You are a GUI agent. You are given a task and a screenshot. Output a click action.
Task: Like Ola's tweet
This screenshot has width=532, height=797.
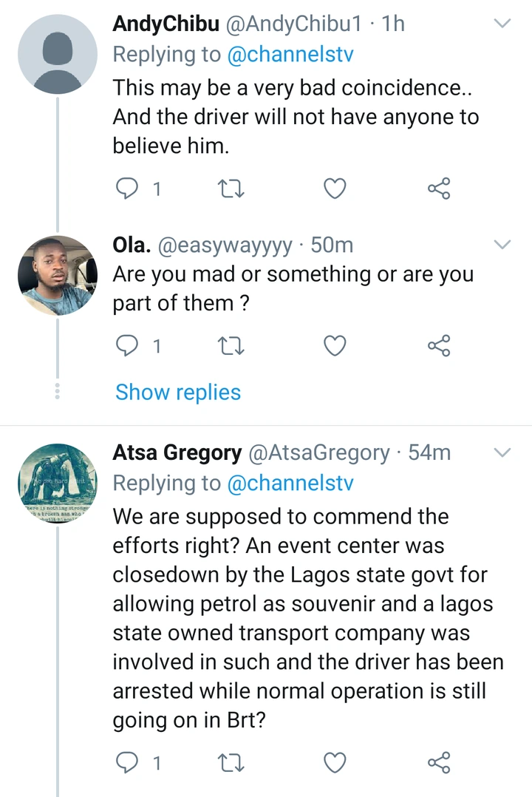335,345
